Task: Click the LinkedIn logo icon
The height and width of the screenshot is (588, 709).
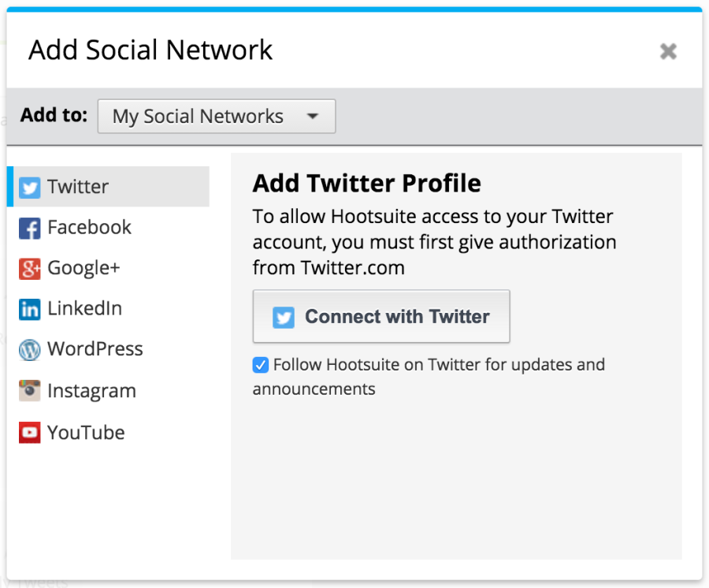Action: point(30,310)
